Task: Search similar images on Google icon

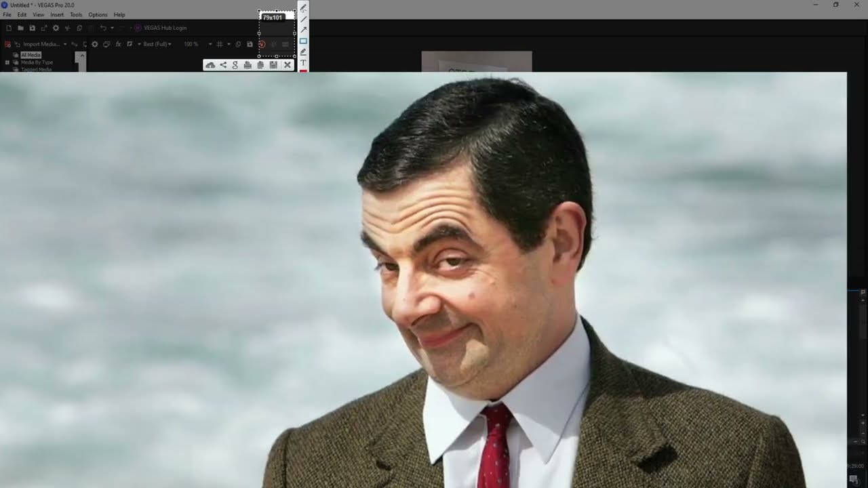Action: (235, 65)
